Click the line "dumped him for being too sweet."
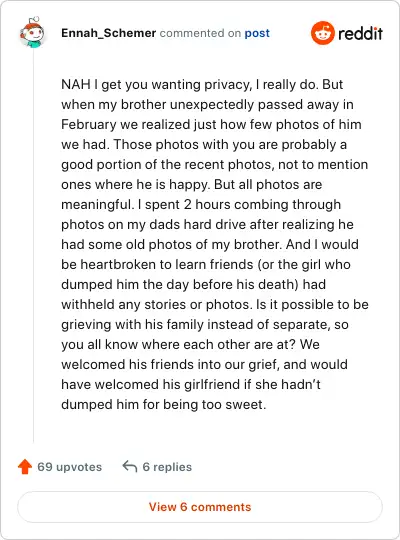The image size is (400, 540). [x=164, y=404]
